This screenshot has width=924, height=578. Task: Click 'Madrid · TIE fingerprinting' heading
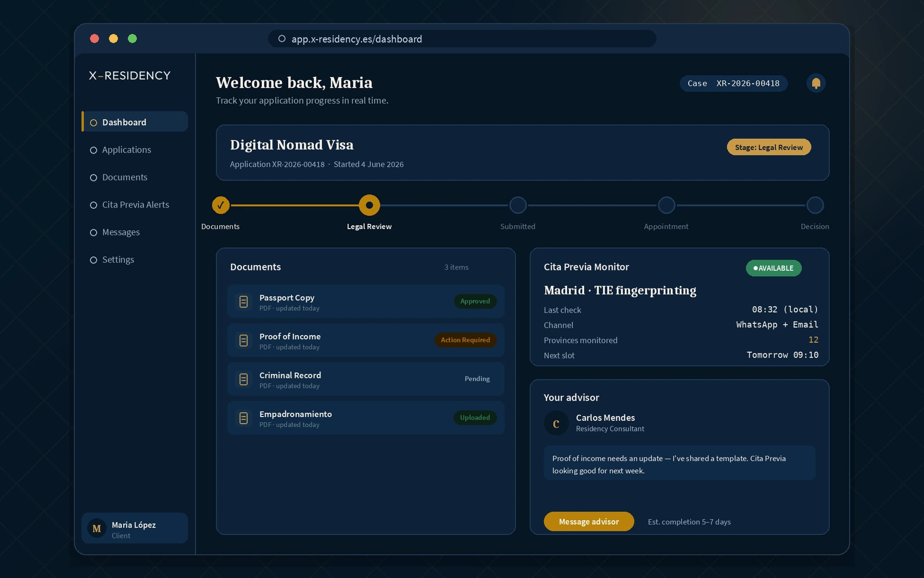click(620, 290)
